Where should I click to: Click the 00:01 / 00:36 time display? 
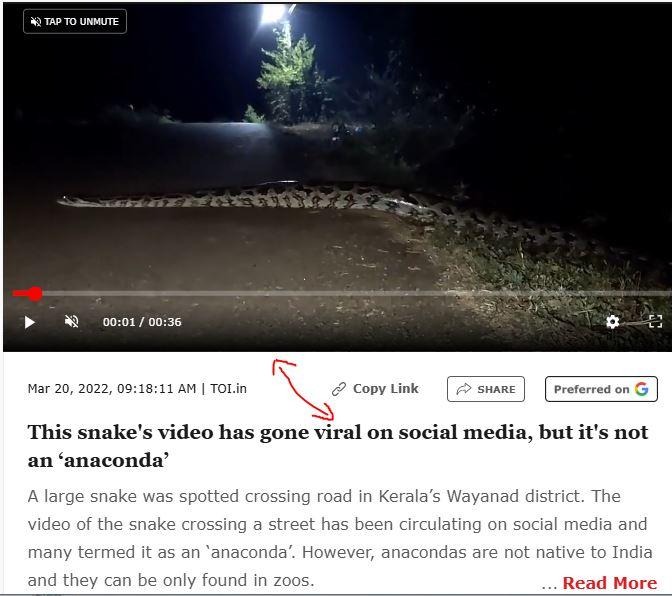tap(142, 322)
